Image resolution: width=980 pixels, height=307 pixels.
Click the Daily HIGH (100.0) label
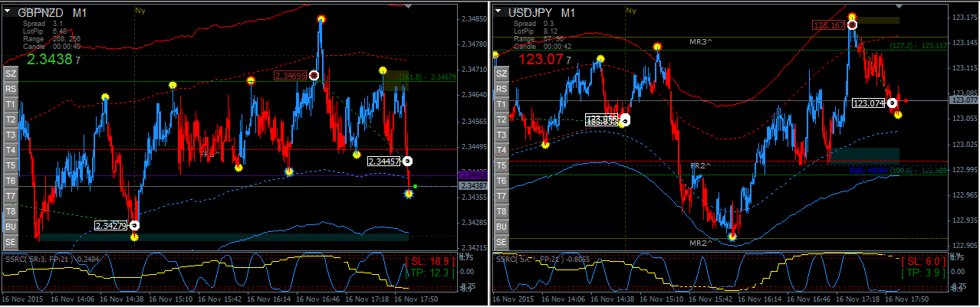[897, 171]
